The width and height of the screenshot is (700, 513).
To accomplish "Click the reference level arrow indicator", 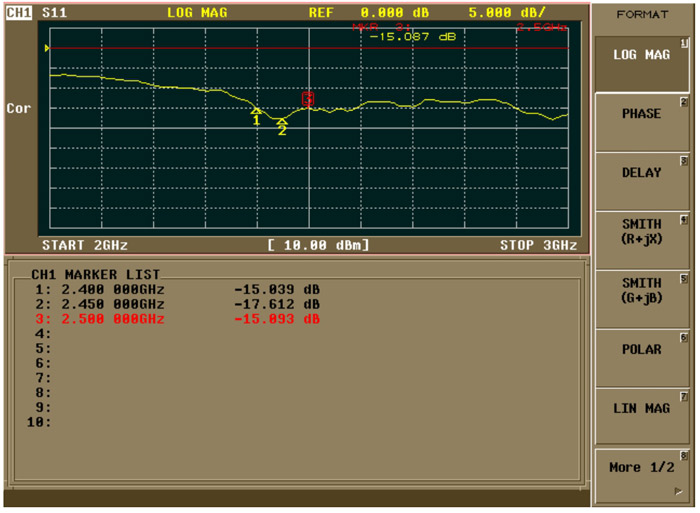I will pos(47,48).
